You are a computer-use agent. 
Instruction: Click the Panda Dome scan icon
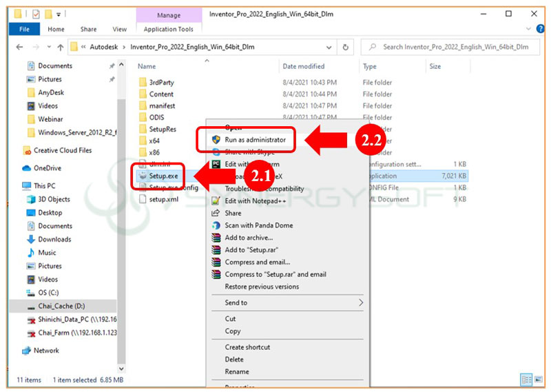pos(216,225)
